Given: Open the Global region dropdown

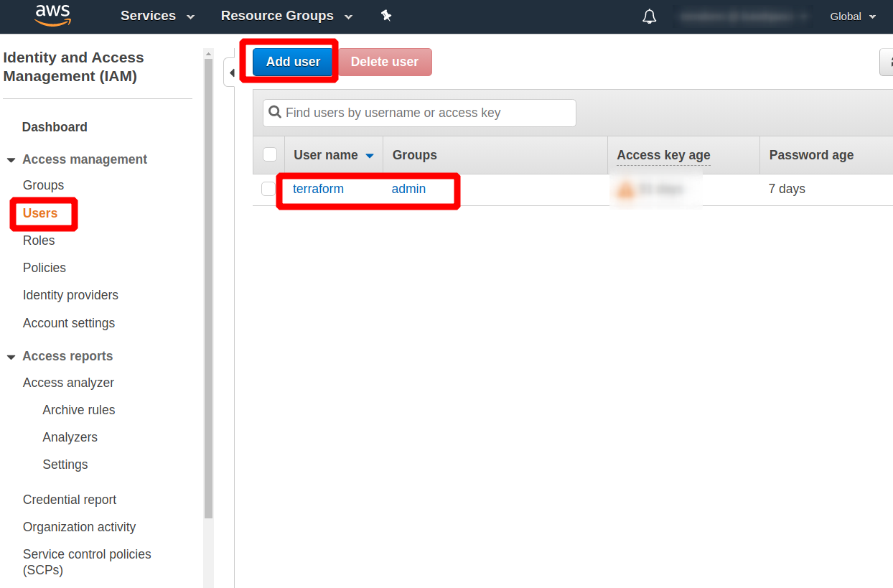Looking at the screenshot, I should pos(853,17).
